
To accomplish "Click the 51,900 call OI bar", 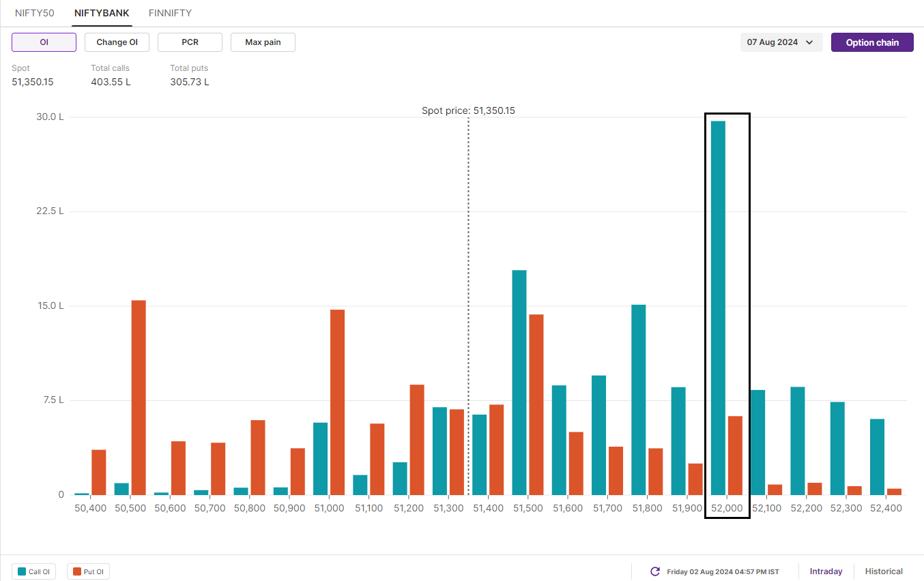I will tap(678, 441).
